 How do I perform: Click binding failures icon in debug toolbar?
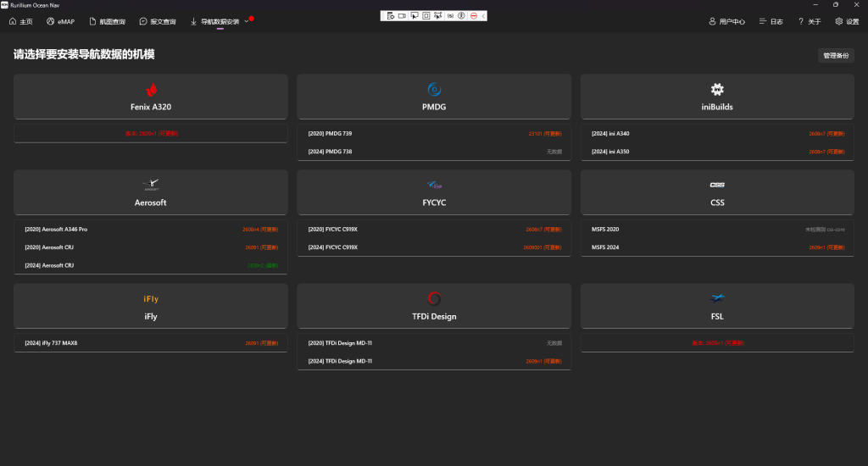(x=450, y=16)
